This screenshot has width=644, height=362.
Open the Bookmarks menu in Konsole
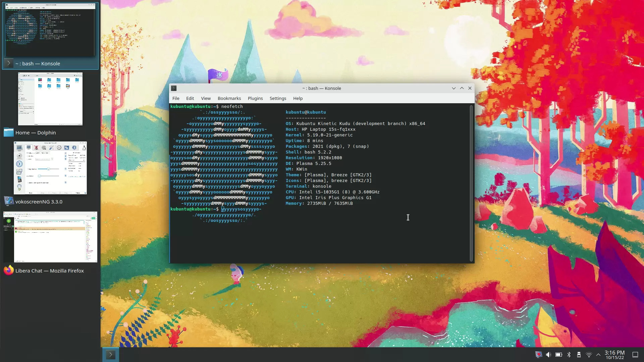pyautogui.click(x=229, y=98)
